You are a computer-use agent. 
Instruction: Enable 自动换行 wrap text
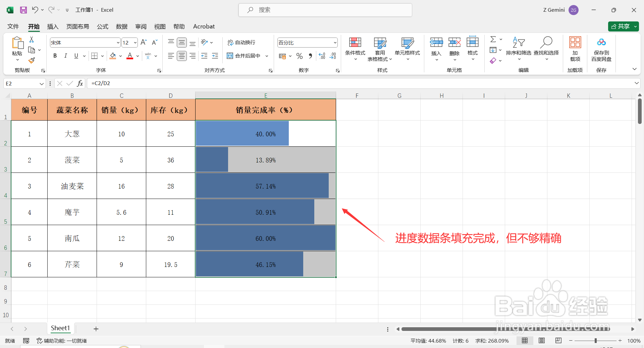(x=242, y=42)
